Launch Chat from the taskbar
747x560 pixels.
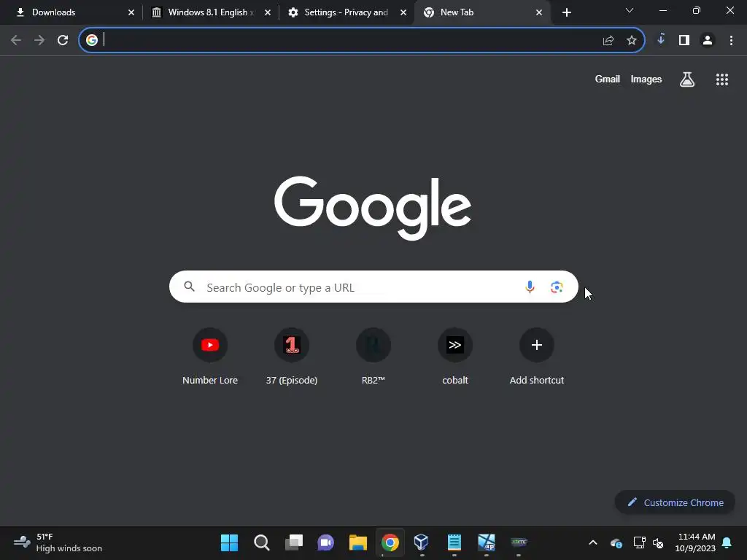[x=326, y=542]
